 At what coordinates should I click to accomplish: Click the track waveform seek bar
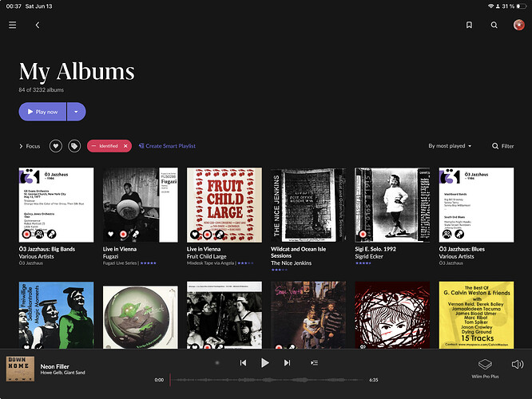[268, 380]
